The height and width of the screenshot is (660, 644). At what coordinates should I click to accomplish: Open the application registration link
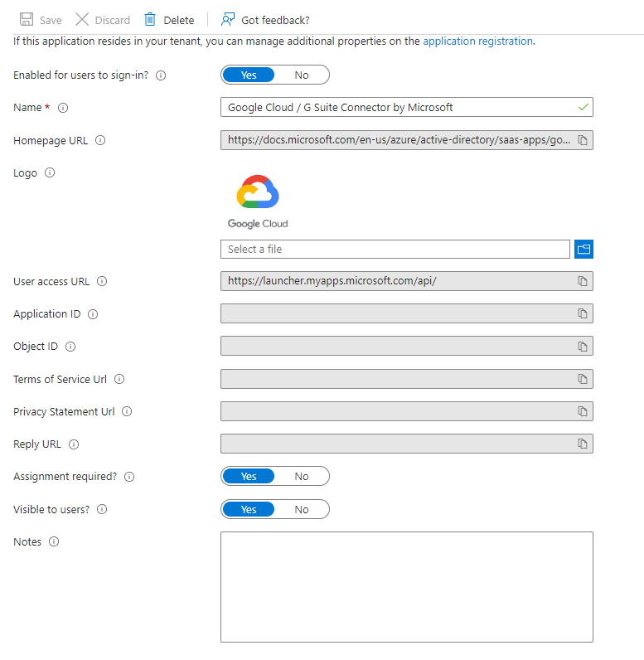click(477, 41)
